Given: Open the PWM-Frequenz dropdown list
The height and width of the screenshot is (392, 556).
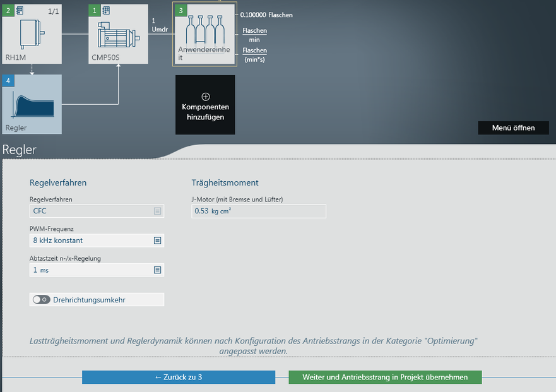Looking at the screenshot, I should point(157,241).
